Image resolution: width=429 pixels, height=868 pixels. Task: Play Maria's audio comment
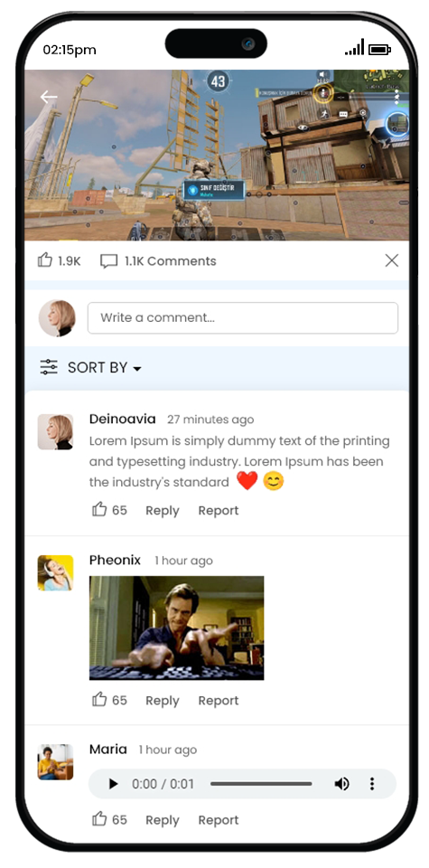tap(113, 784)
